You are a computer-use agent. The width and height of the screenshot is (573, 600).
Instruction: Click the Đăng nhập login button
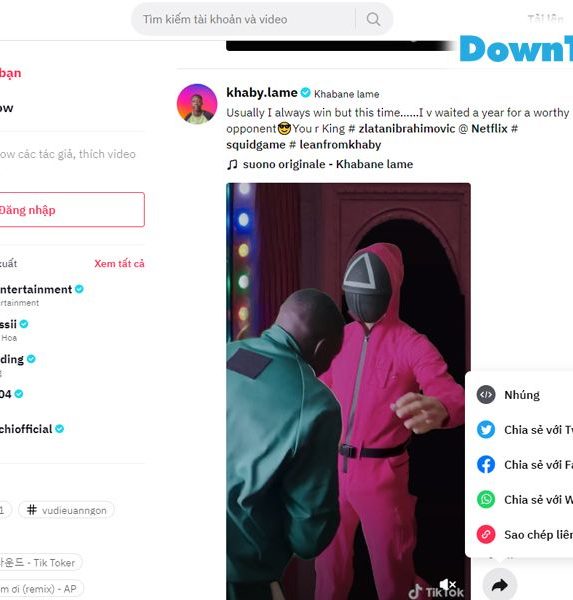[x=72, y=210]
